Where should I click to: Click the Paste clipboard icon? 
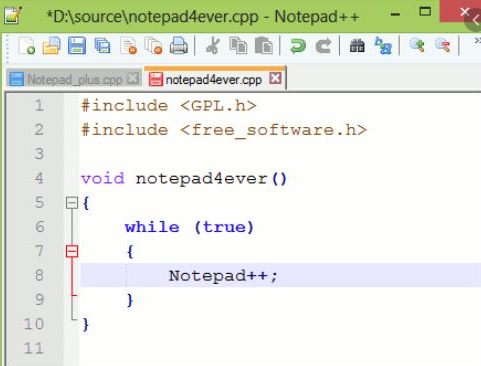[264, 46]
